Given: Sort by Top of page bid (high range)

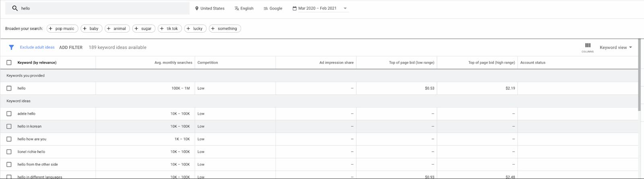Looking at the screenshot, I should pos(491,62).
